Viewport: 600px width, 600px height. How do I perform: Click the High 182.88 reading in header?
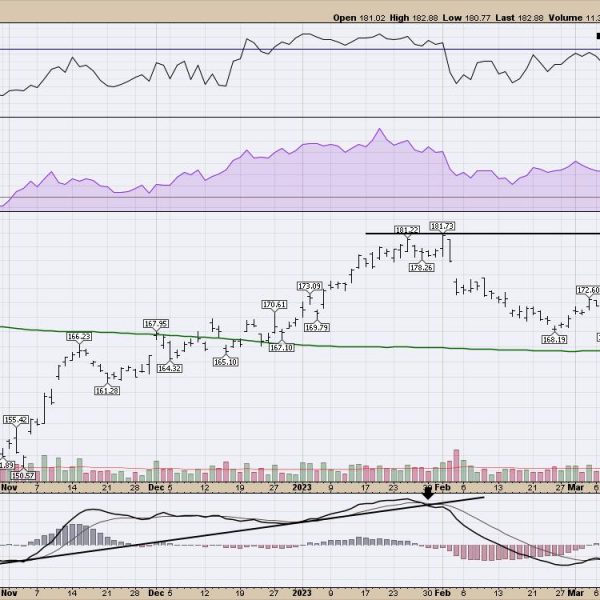414,18
